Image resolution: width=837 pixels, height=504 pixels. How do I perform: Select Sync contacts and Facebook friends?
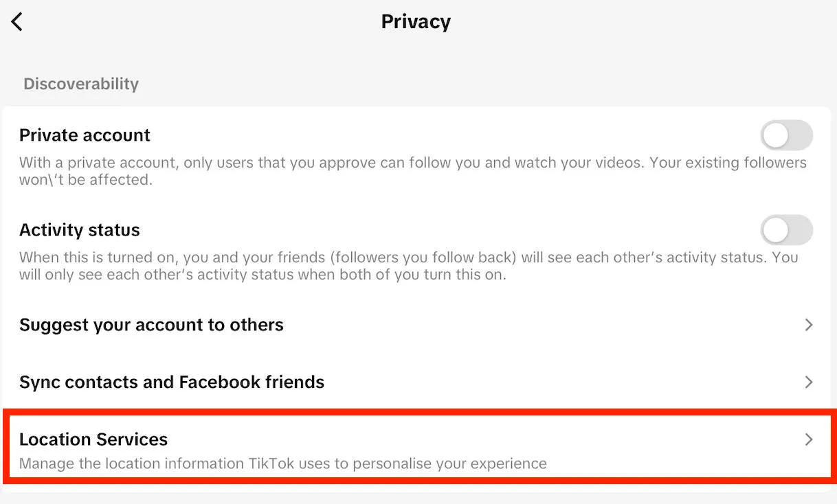coord(172,382)
